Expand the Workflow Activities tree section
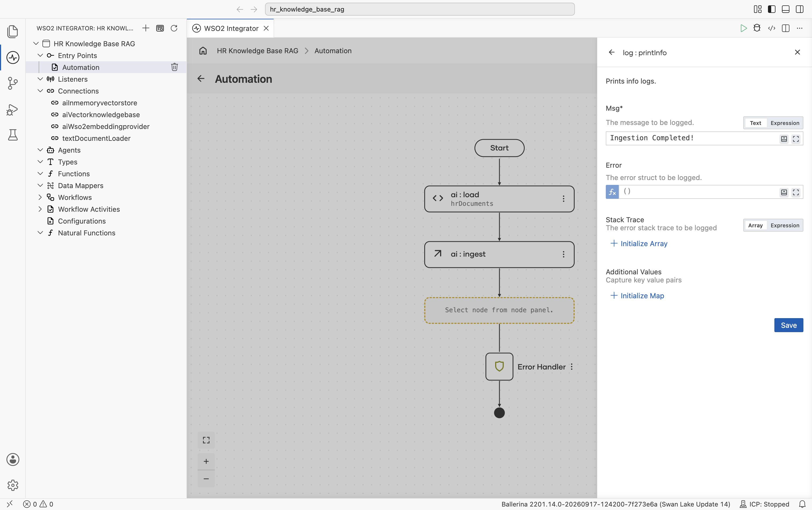The width and height of the screenshot is (812, 510). click(x=40, y=209)
